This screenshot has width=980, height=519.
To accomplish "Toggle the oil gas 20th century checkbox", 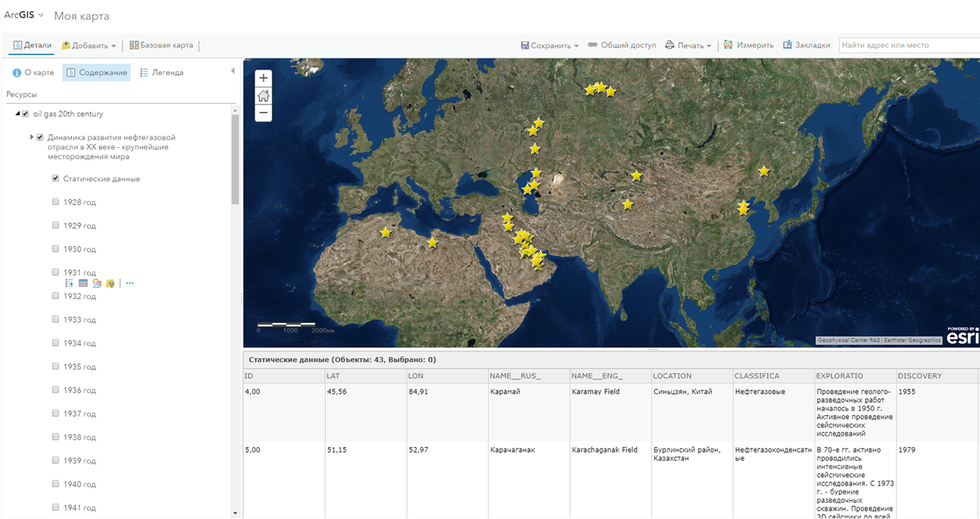I will click(26, 114).
